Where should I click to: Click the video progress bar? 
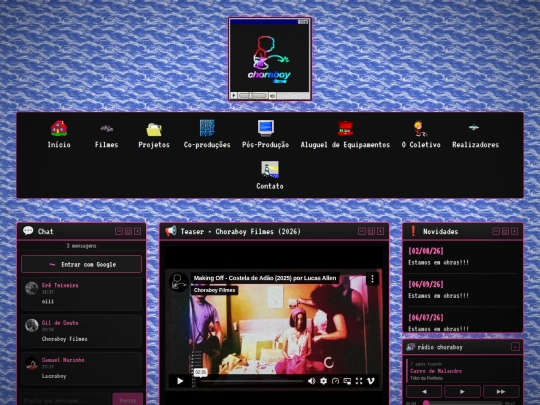coord(251,381)
